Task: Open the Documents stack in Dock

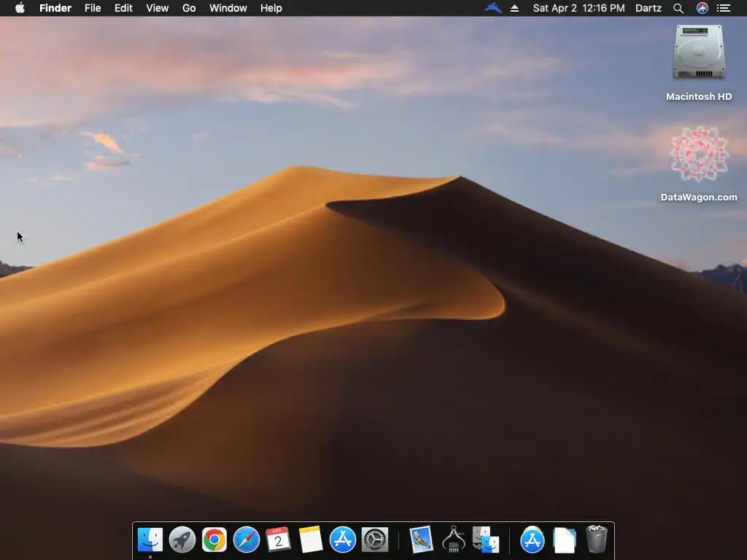Action: 565,540
